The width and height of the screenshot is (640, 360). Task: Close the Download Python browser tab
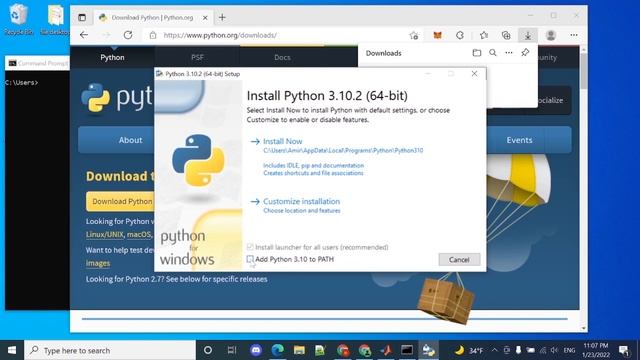tap(205, 18)
